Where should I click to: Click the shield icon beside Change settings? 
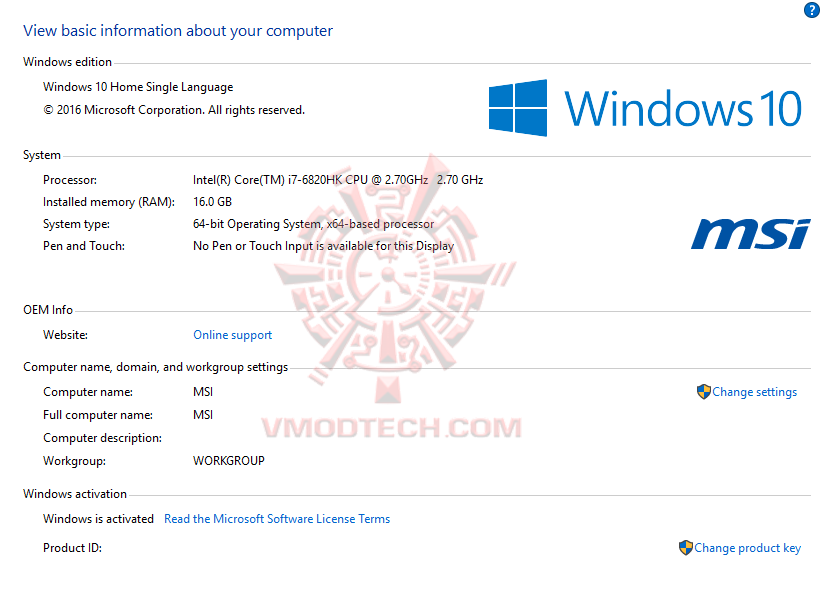pos(704,392)
